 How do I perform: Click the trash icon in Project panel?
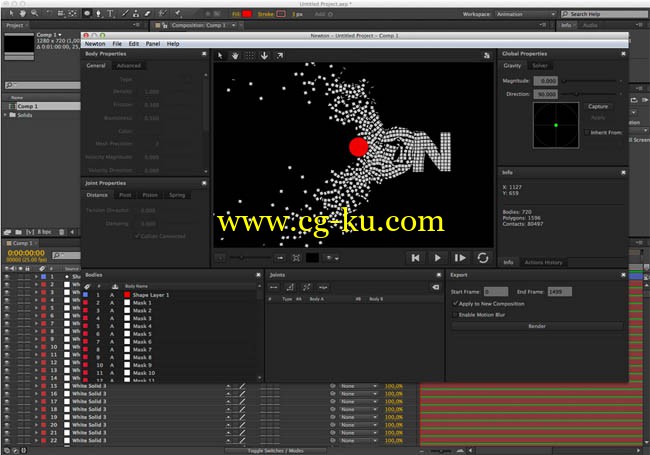61,232
